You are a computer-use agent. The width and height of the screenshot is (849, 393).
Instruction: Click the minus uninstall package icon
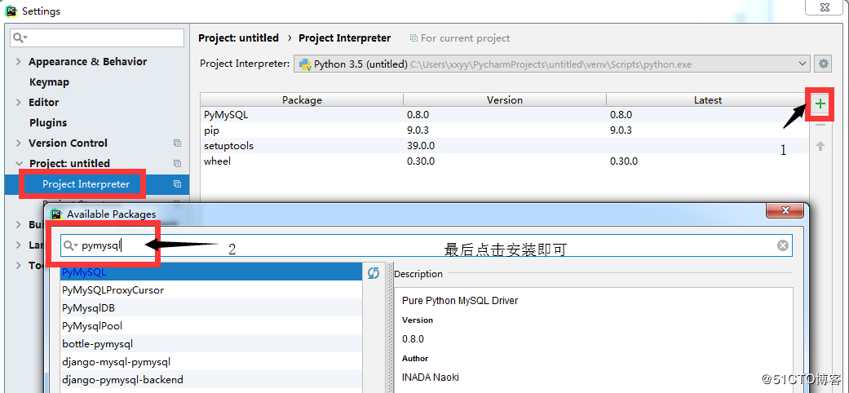[820, 125]
